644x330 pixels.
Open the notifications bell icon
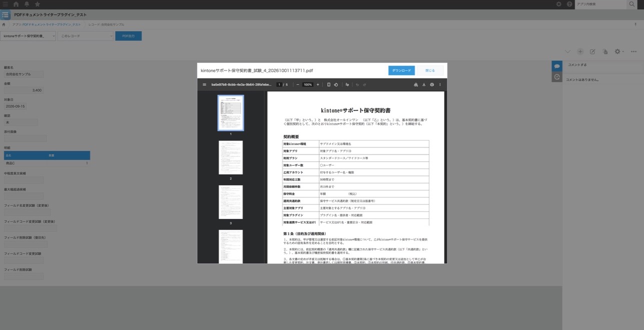(x=27, y=4)
